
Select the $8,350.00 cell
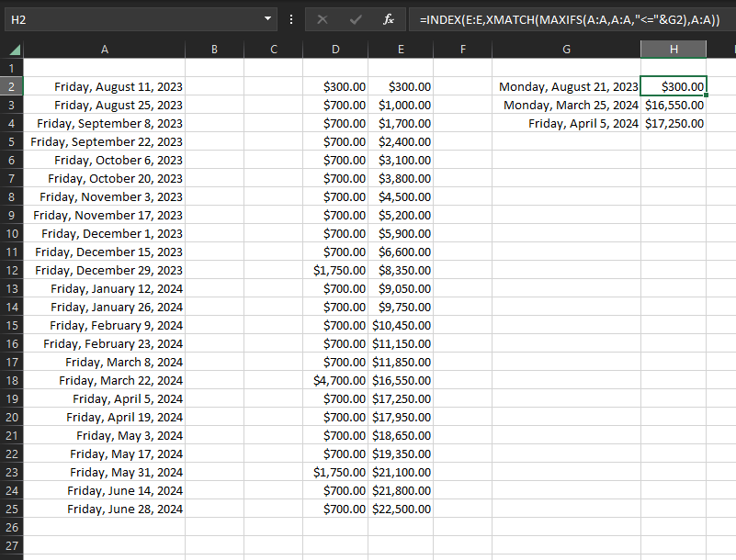click(x=401, y=271)
